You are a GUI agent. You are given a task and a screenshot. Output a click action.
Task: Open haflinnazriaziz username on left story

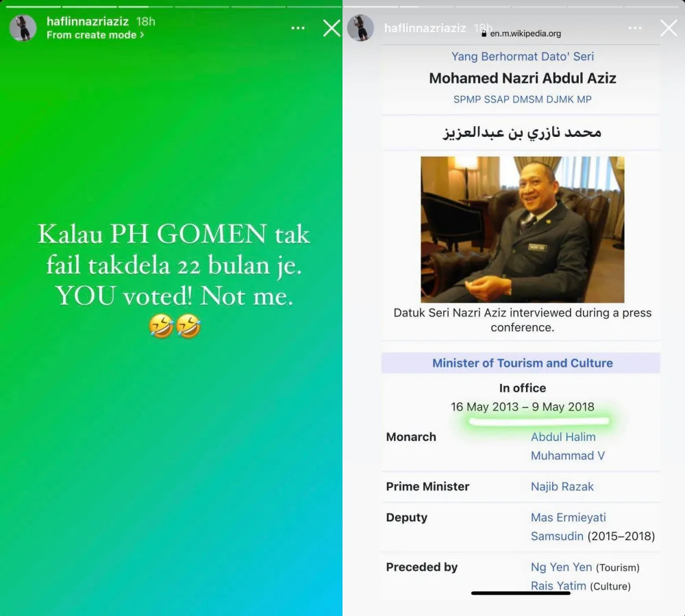88,21
